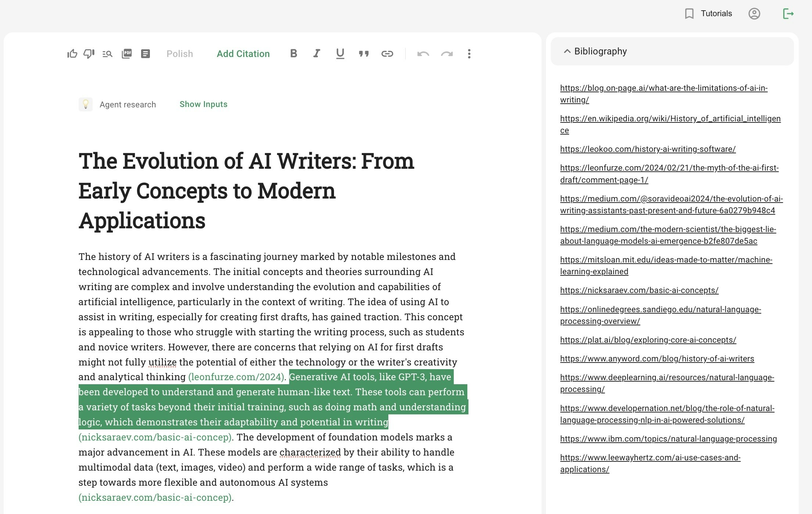Screen dimensions: 812x514
Task: Click the thumbs down feedback icon
Action: tap(89, 54)
